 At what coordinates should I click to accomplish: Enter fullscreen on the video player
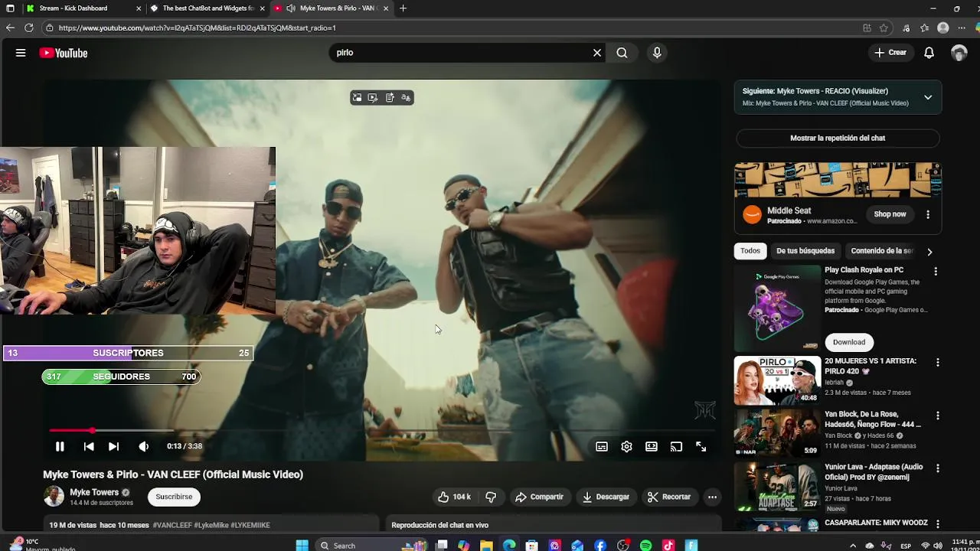701,447
